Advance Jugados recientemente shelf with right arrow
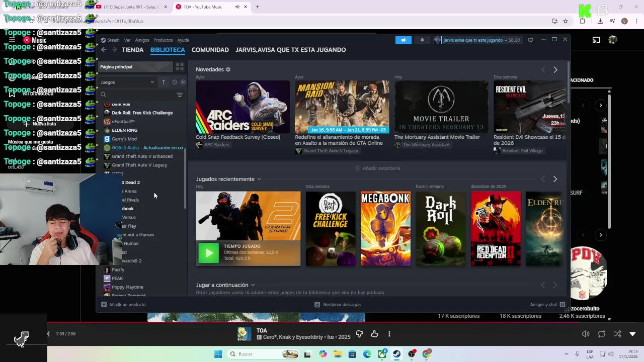Screen dimensions: 644x362 tap(555, 179)
